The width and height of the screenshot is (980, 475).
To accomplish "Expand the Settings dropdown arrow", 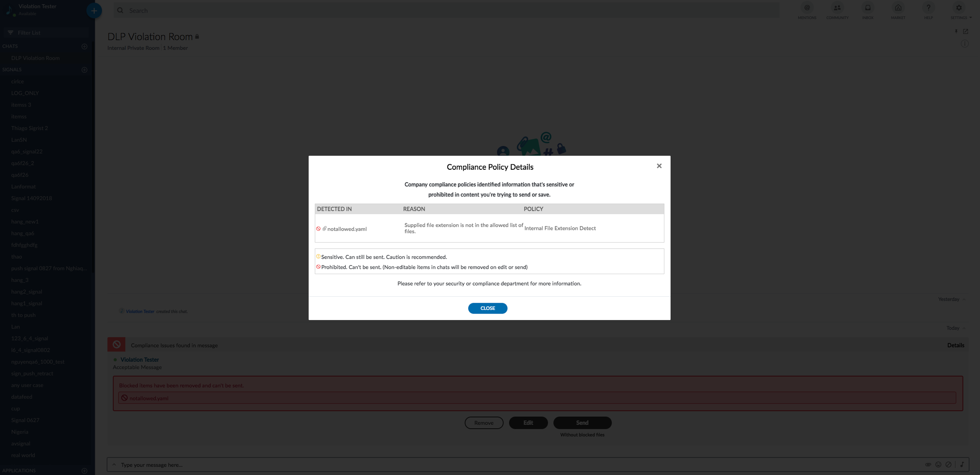I will (x=970, y=18).
